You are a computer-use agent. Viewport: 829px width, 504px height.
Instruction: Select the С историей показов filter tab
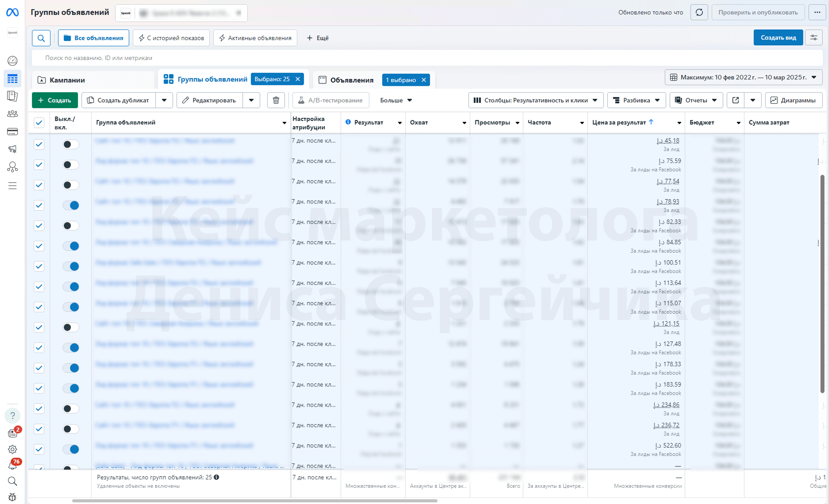coord(171,38)
